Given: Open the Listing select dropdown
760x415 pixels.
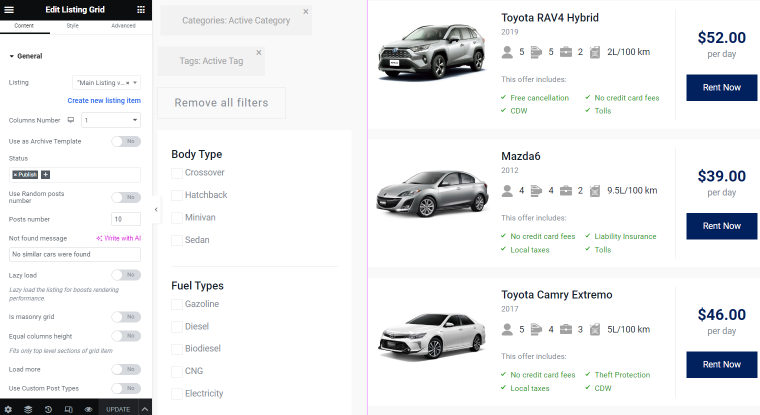Looking at the screenshot, I should (x=107, y=83).
